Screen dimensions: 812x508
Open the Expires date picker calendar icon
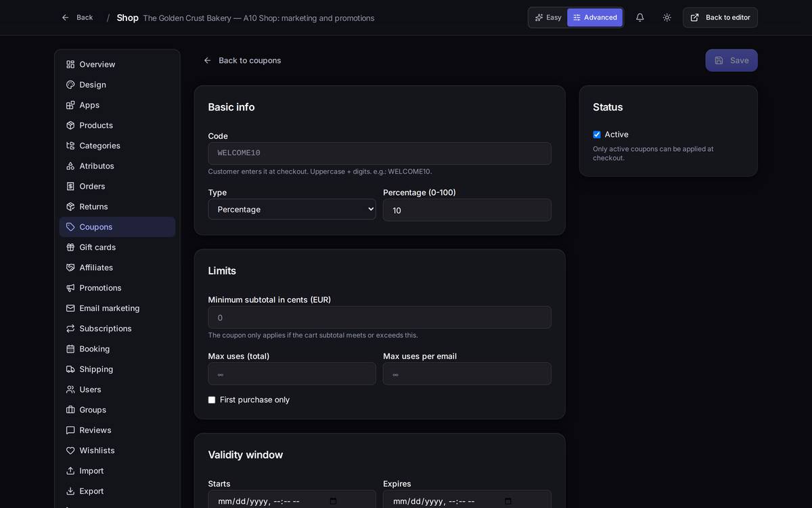[508, 501]
